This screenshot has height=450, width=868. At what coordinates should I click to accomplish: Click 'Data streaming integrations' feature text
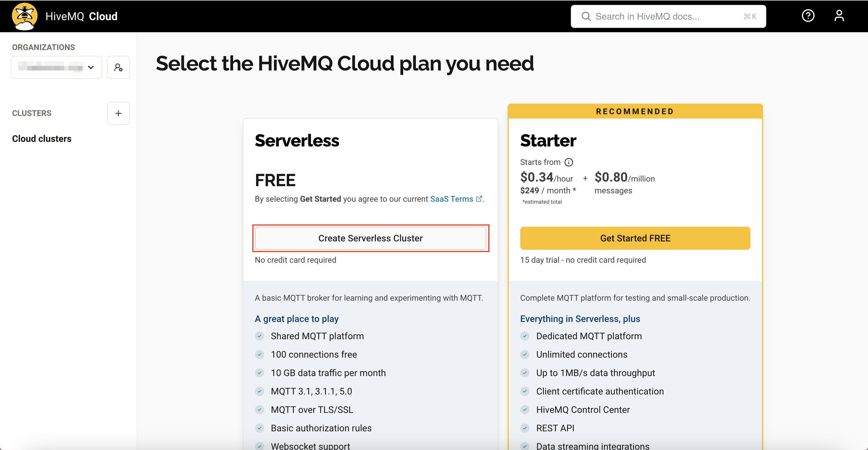tap(593, 446)
